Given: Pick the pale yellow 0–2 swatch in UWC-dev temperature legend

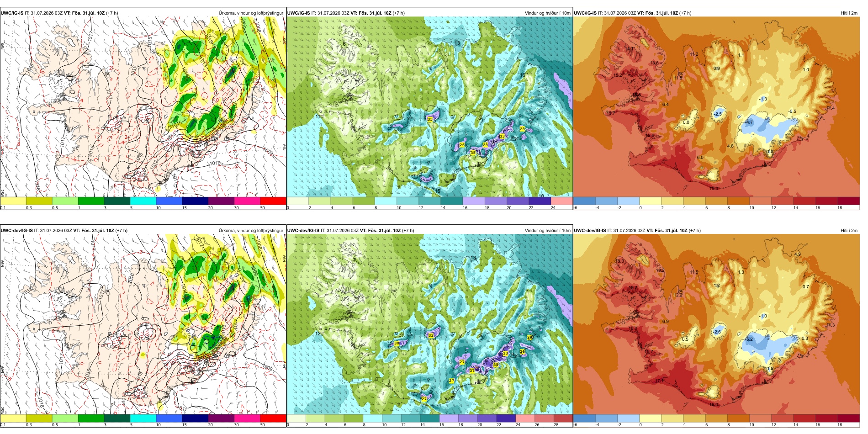Looking at the screenshot, I should point(651,418).
